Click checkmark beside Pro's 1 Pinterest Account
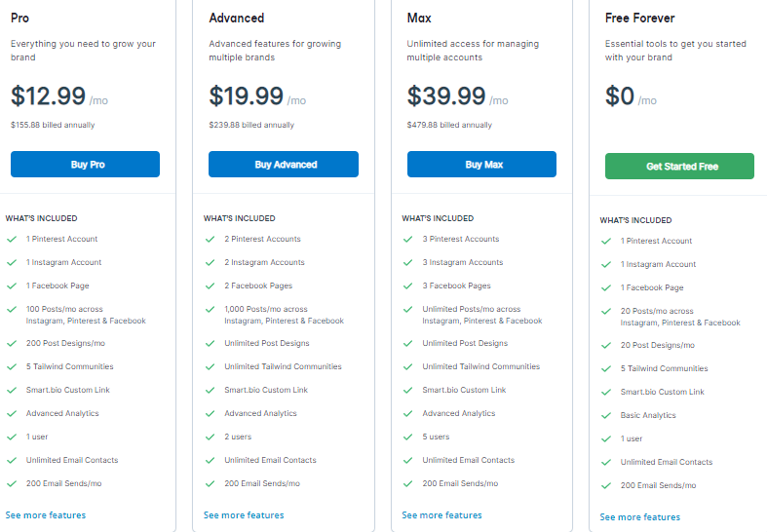This screenshot has width=767, height=532. click(12, 239)
